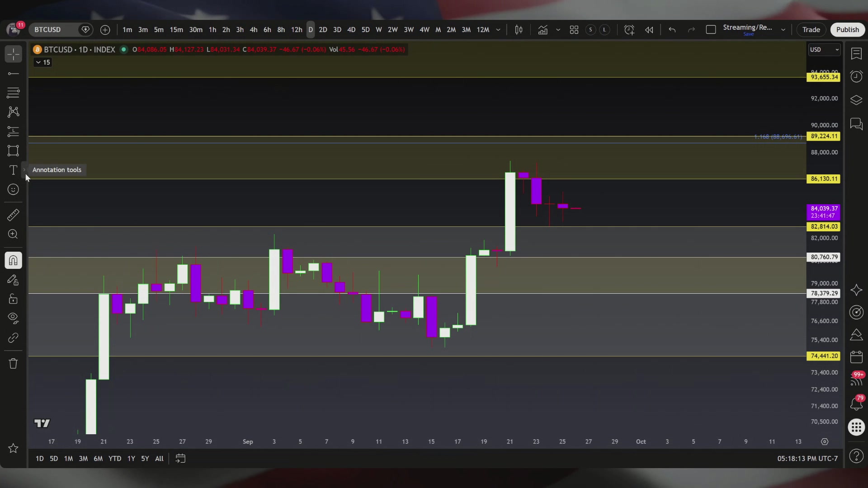This screenshot has width=868, height=488.
Task: Open the calendar panel icon
Action: [856, 357]
